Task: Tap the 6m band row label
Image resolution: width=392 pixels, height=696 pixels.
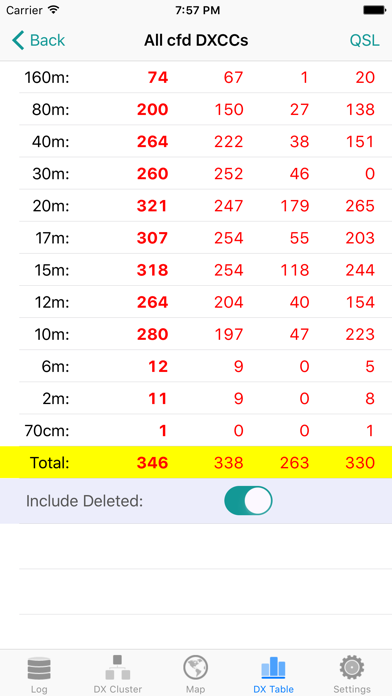Action: click(x=54, y=367)
